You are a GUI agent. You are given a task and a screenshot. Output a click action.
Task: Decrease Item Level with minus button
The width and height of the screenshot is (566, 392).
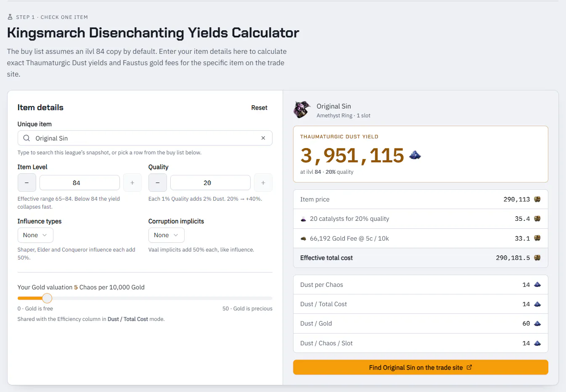[x=27, y=183]
